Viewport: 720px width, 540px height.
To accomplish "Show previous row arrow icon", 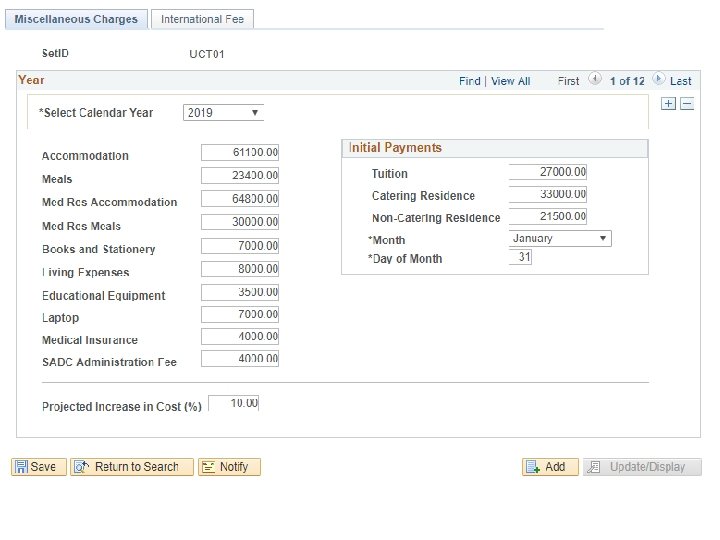I will coord(595,80).
